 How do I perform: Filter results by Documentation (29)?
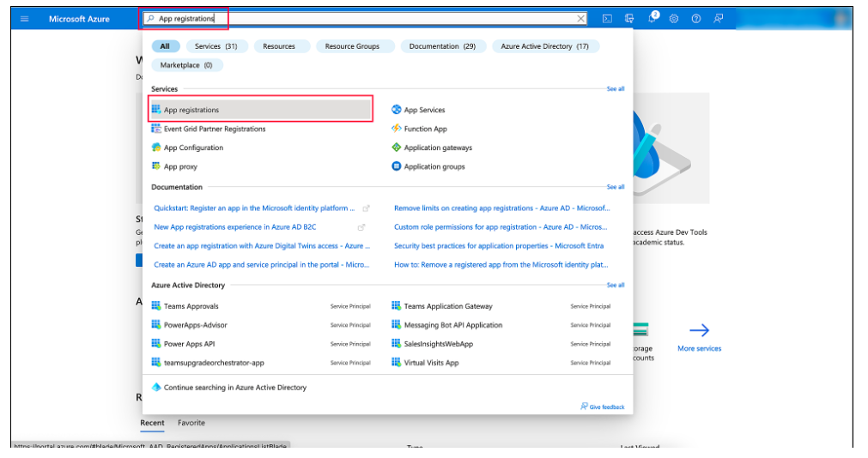(441, 46)
